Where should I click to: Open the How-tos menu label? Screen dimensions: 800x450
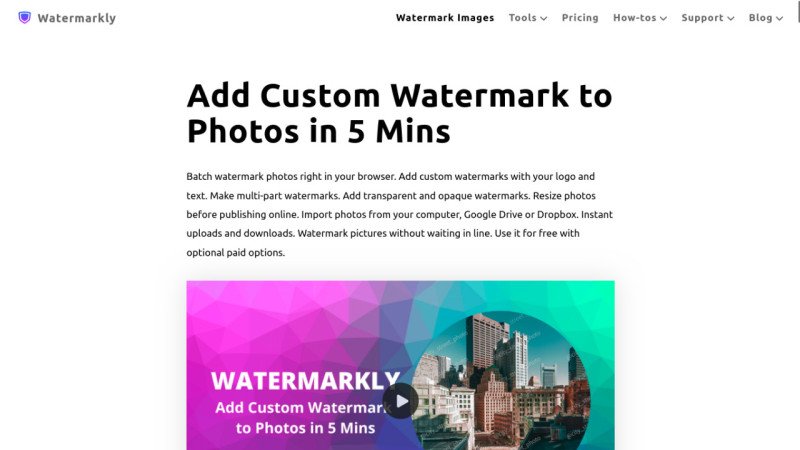pyautogui.click(x=635, y=18)
